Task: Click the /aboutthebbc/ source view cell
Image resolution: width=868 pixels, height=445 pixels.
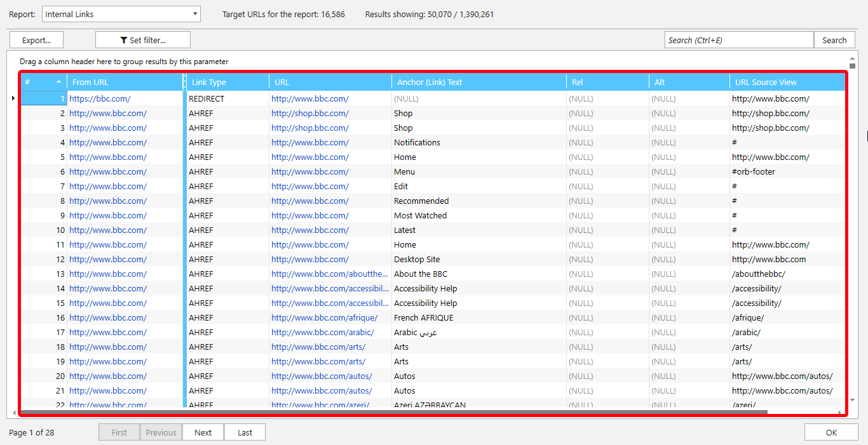Action: (787, 274)
